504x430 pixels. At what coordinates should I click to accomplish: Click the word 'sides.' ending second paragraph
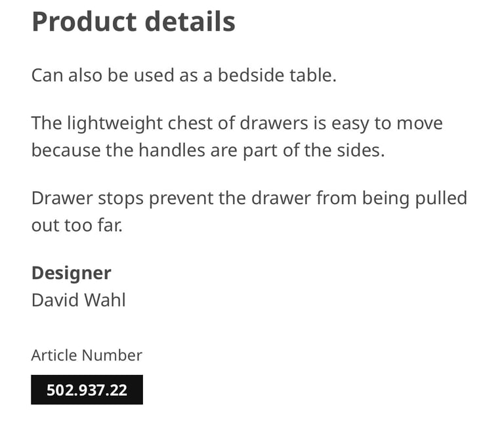[361, 150]
